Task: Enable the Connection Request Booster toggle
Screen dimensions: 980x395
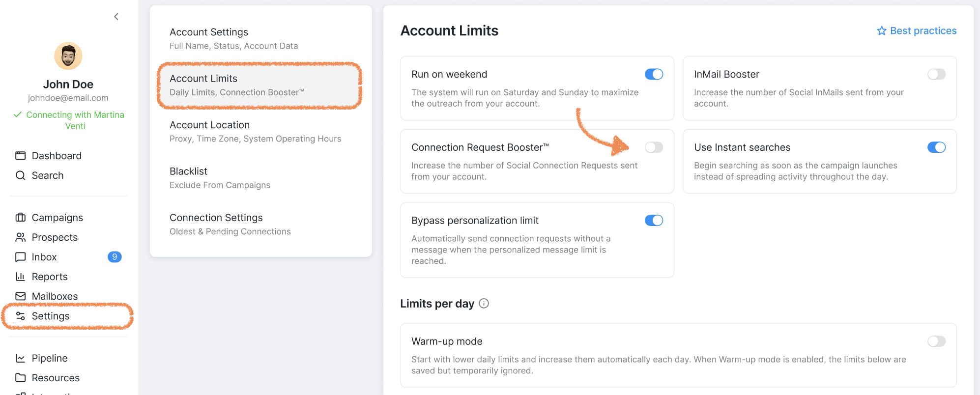Action: pyautogui.click(x=654, y=147)
